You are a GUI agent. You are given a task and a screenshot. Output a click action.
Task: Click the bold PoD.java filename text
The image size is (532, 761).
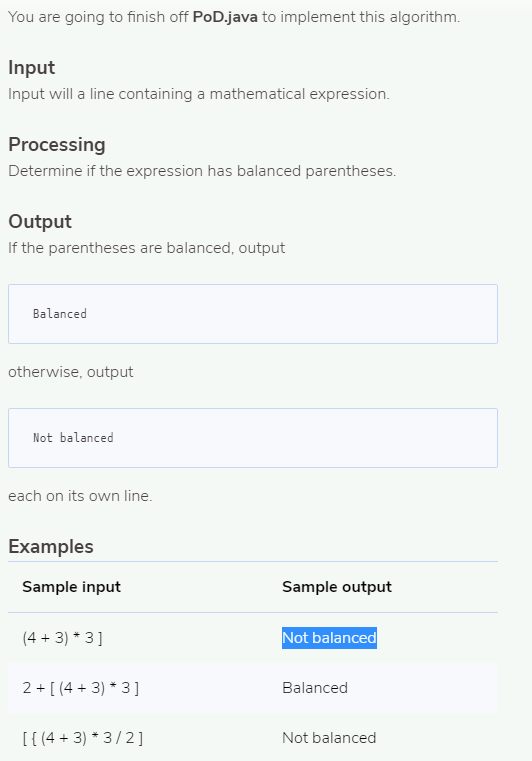[x=225, y=17]
